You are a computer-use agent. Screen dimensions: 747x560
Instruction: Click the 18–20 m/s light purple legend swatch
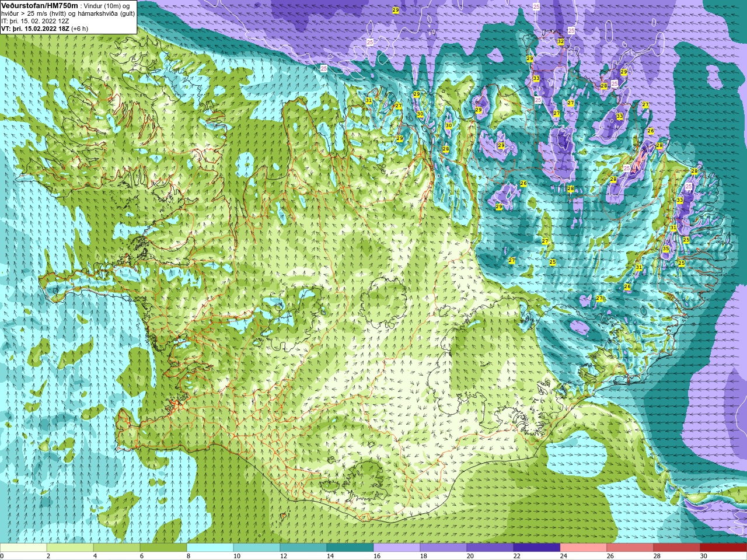click(444, 548)
